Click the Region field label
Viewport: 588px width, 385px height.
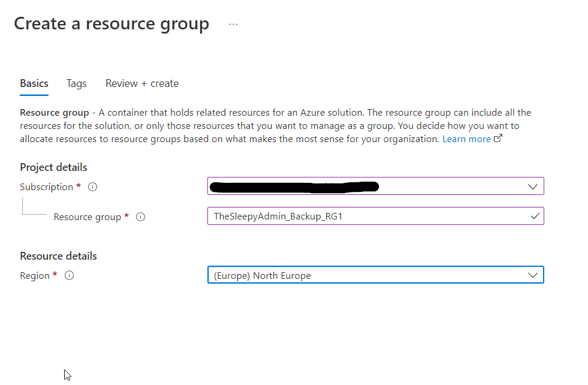point(35,276)
